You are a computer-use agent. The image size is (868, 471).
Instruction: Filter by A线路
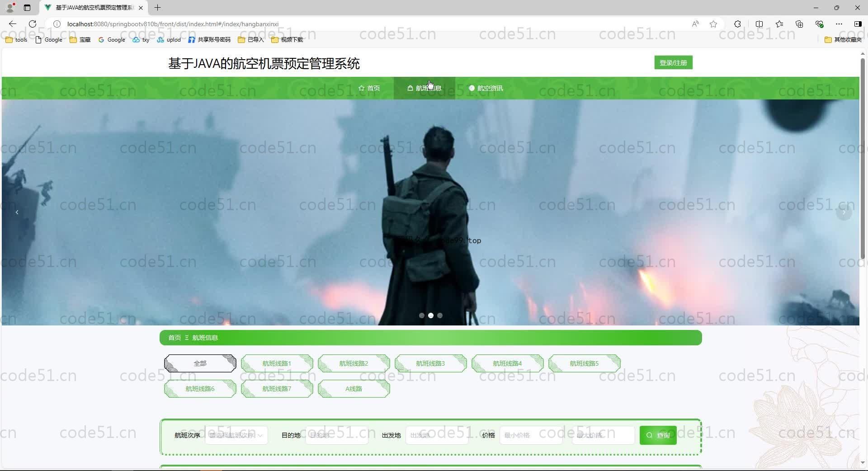tap(354, 389)
